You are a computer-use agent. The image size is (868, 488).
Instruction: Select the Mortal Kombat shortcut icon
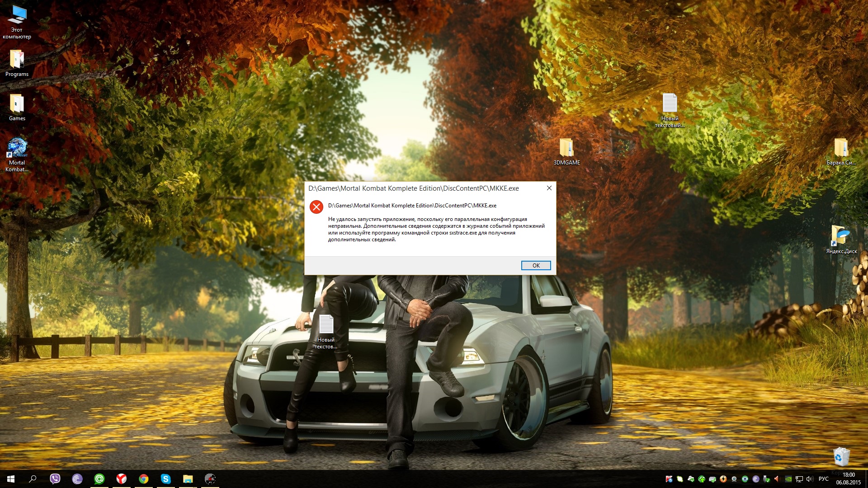pyautogui.click(x=17, y=155)
